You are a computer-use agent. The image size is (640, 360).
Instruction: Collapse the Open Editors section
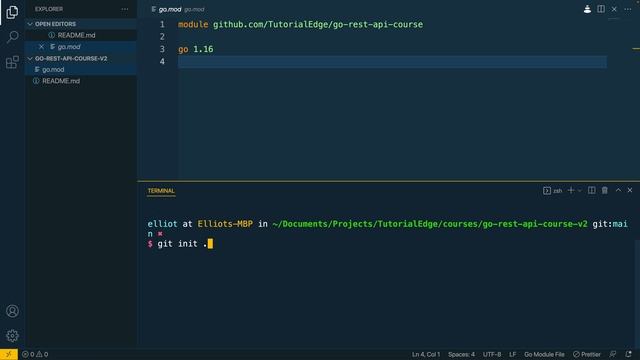point(30,24)
